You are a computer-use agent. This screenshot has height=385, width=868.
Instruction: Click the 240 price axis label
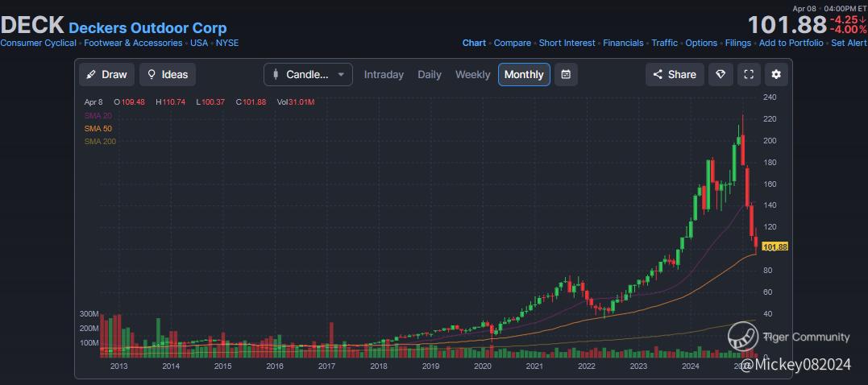(770, 97)
